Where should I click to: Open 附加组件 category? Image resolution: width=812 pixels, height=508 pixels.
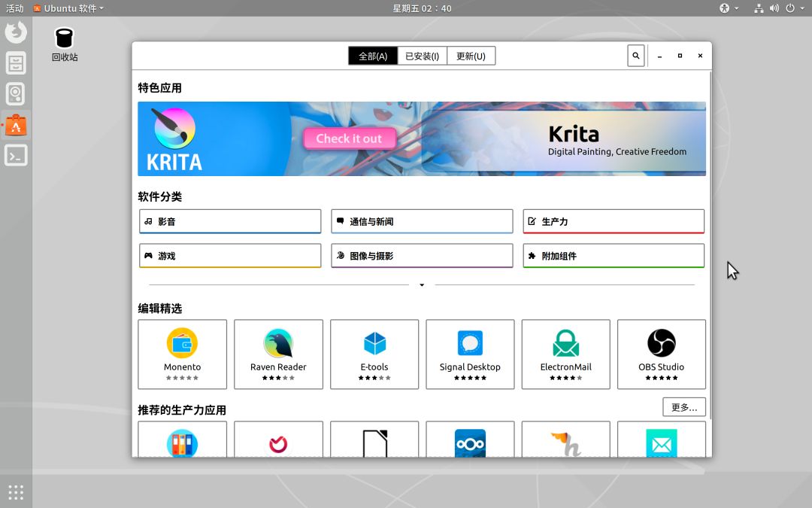click(614, 256)
